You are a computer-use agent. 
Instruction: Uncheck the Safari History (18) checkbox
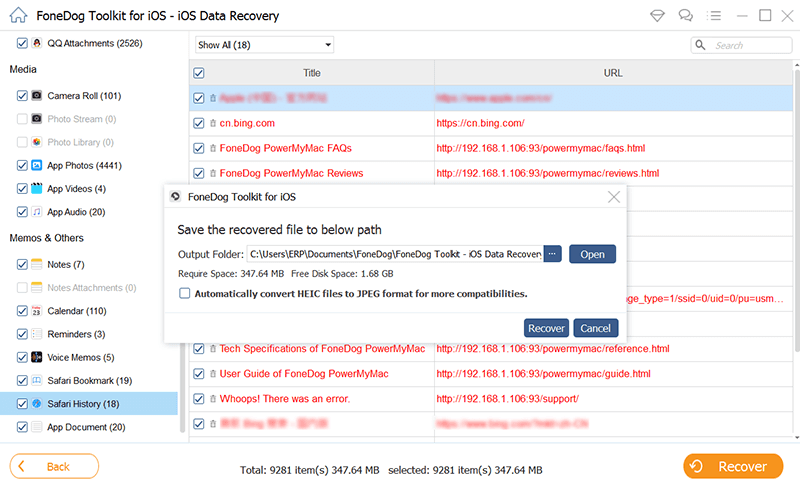22,404
